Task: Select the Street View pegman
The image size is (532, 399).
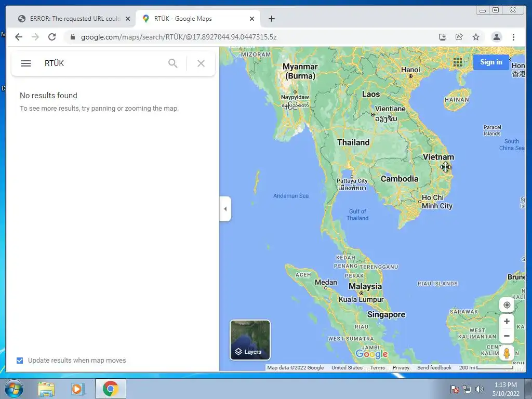Action: pos(507,353)
